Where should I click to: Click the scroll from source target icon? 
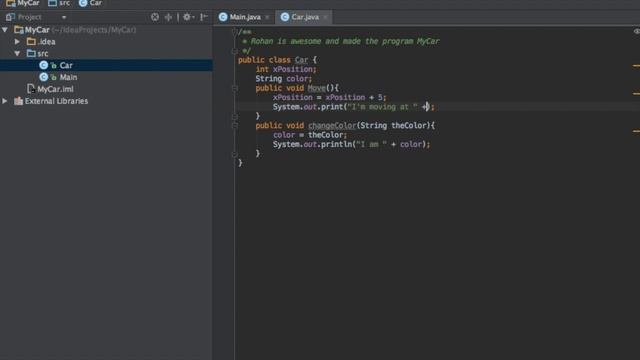155,17
